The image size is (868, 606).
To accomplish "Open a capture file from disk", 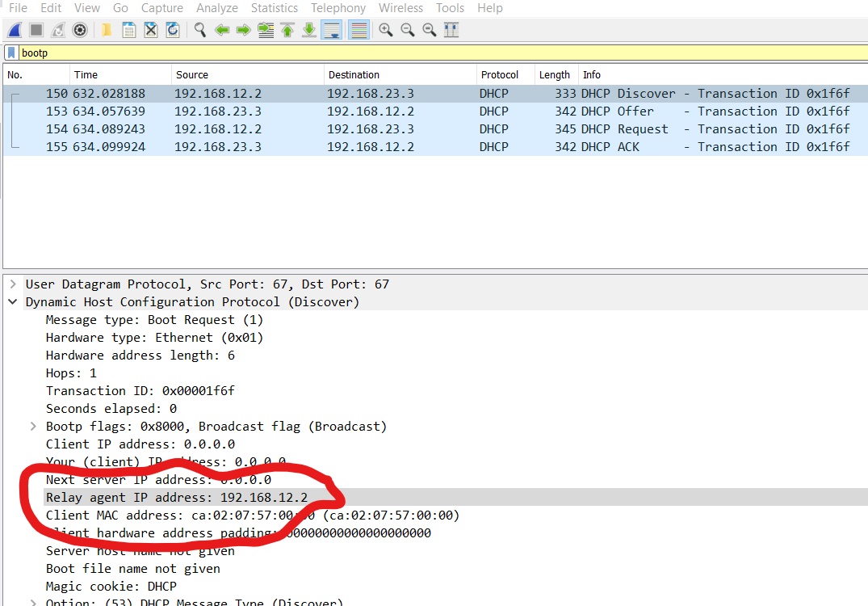I will tap(107, 29).
